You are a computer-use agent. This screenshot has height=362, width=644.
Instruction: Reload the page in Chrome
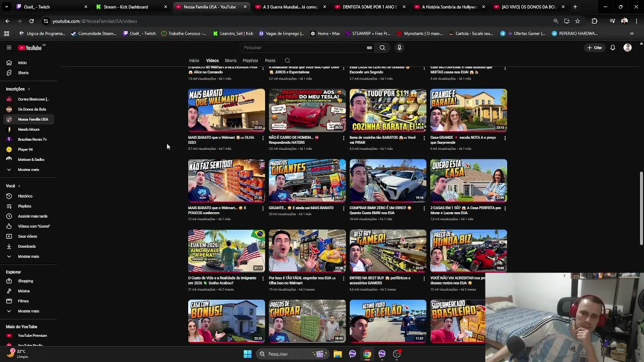coord(31,21)
